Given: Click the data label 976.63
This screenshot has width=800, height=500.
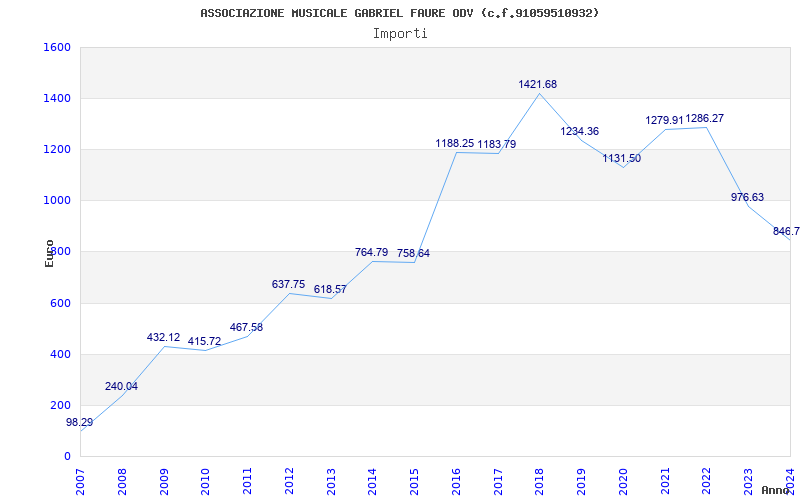Looking at the screenshot, I should click(x=747, y=197).
